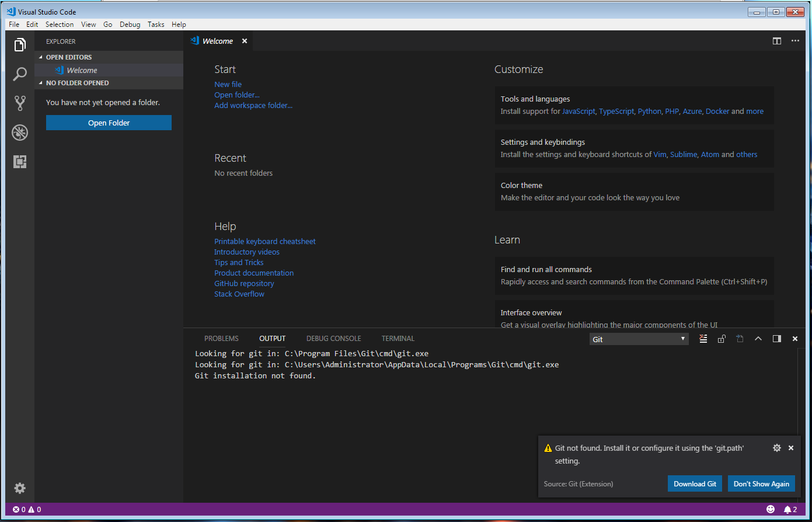This screenshot has height=522, width=812.
Task: Open the Edit menu
Action: 32,25
